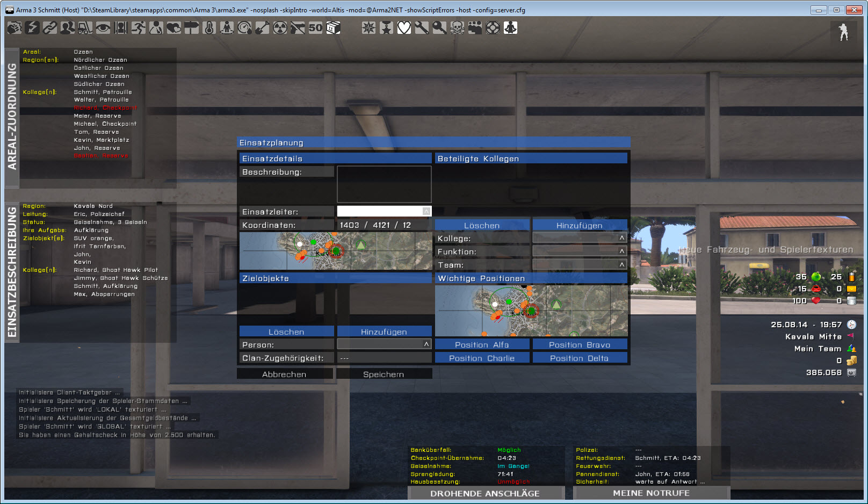Select Position Delta
The width and height of the screenshot is (868, 504).
(x=580, y=358)
